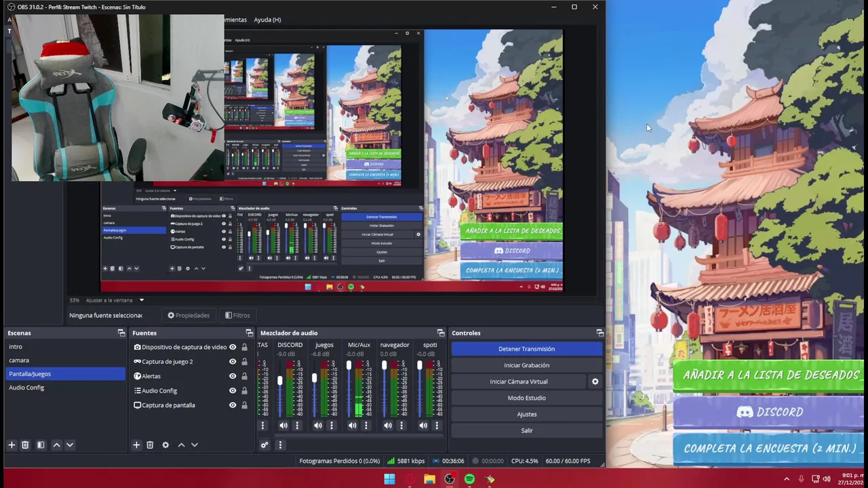This screenshot has width=868, height=488.
Task: Toggle lock on Captura de pantalla
Action: 244,405
